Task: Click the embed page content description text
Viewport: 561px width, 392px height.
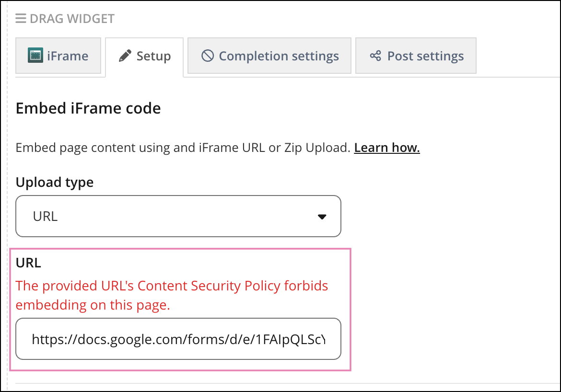Action: [183, 148]
